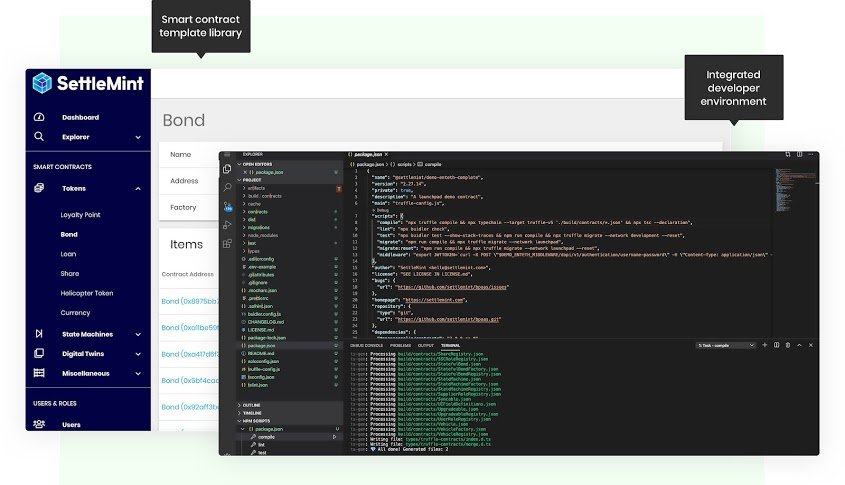Close package.json in Open Editors list
Viewport: 845px width, 485px height.
pos(245,172)
